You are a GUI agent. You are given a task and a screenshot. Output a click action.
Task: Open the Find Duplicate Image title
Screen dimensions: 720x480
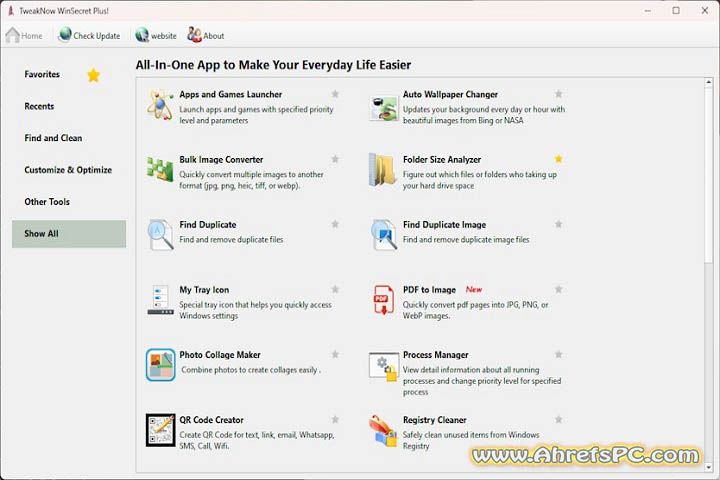click(x=444, y=225)
